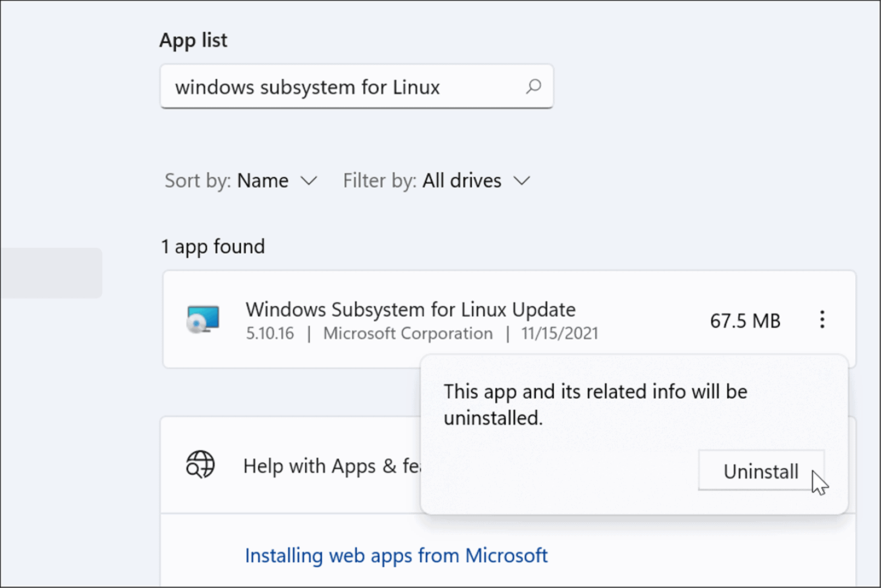Click the App list heading

(x=193, y=40)
